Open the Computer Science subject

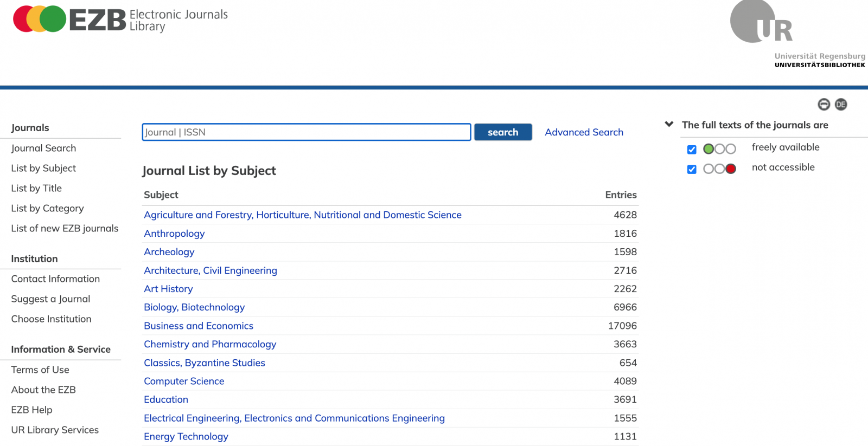pos(184,381)
